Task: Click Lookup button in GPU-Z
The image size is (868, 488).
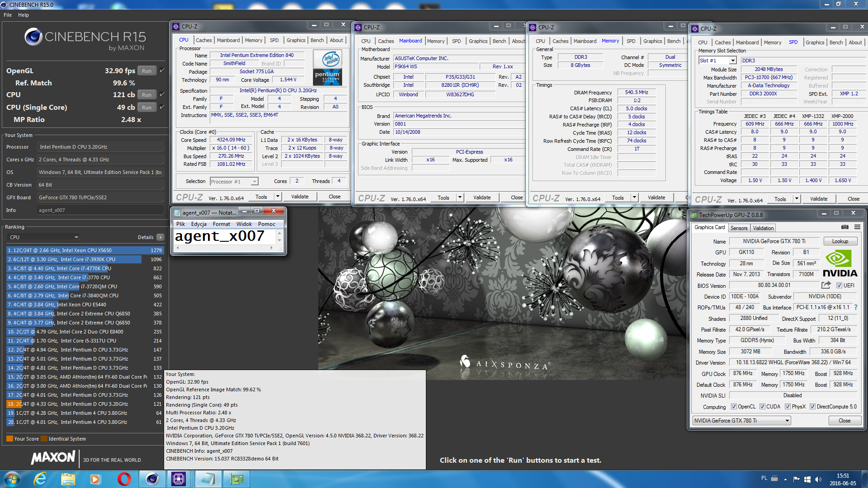Action: click(x=840, y=241)
